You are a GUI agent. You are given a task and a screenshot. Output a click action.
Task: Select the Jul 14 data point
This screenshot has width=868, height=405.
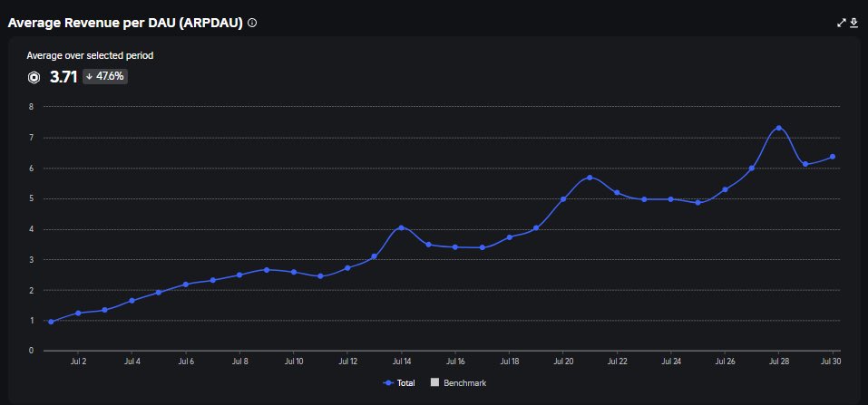pyautogui.click(x=401, y=227)
